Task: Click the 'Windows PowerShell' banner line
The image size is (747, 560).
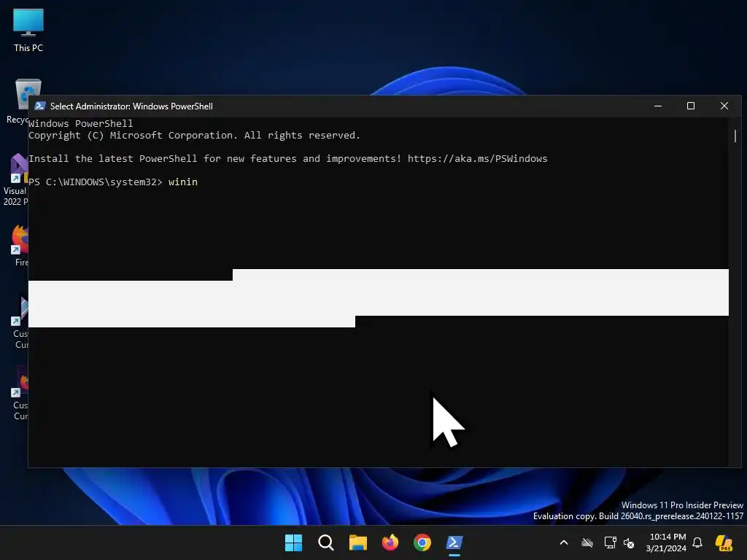Action: (80, 123)
